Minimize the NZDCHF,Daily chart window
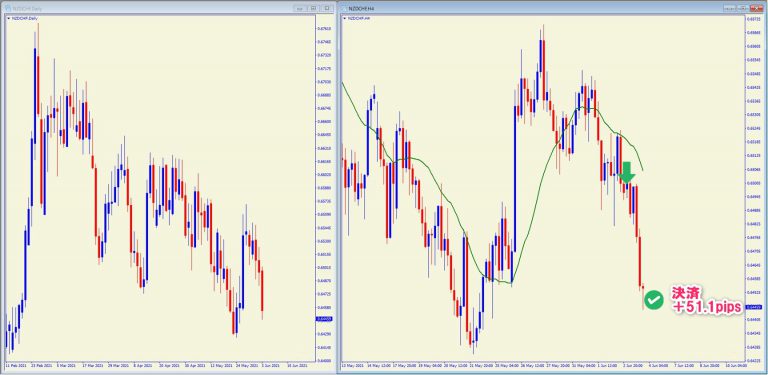Screen dimensions: 768x375 pos(300,8)
